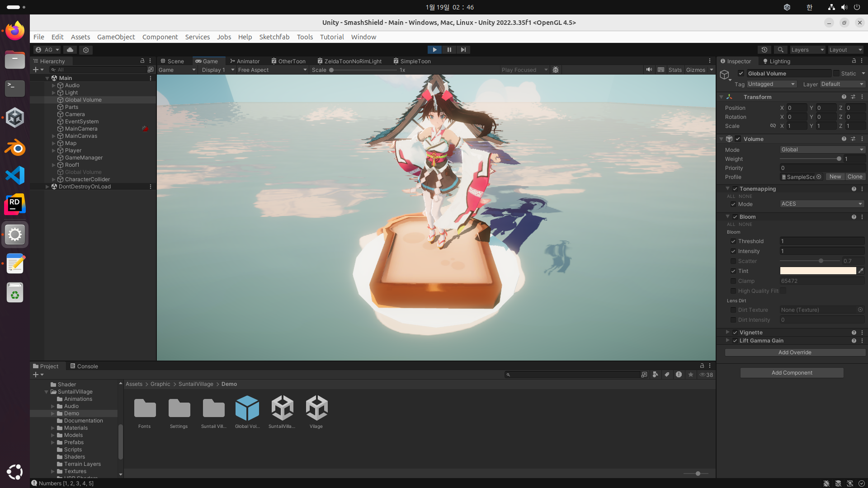Toggle the Global Volume active checkbox
The width and height of the screenshot is (868, 488).
[x=741, y=73]
